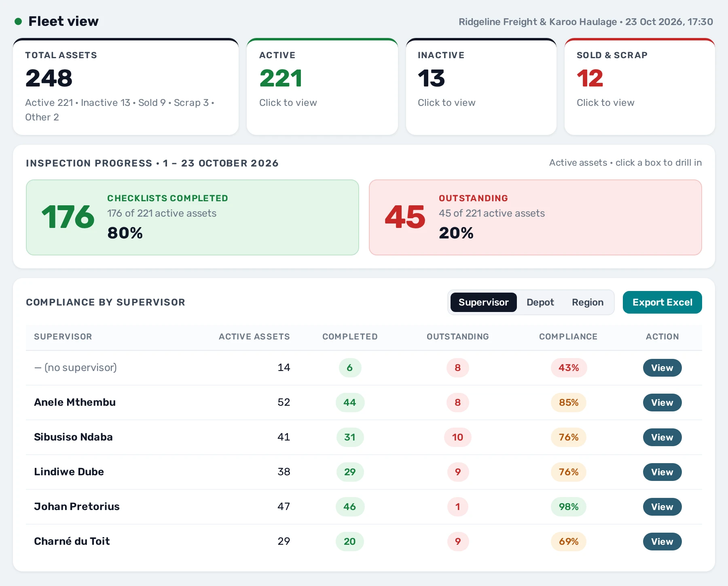View Johan Pretorius's assets
This screenshot has width=728, height=586.
tap(662, 507)
